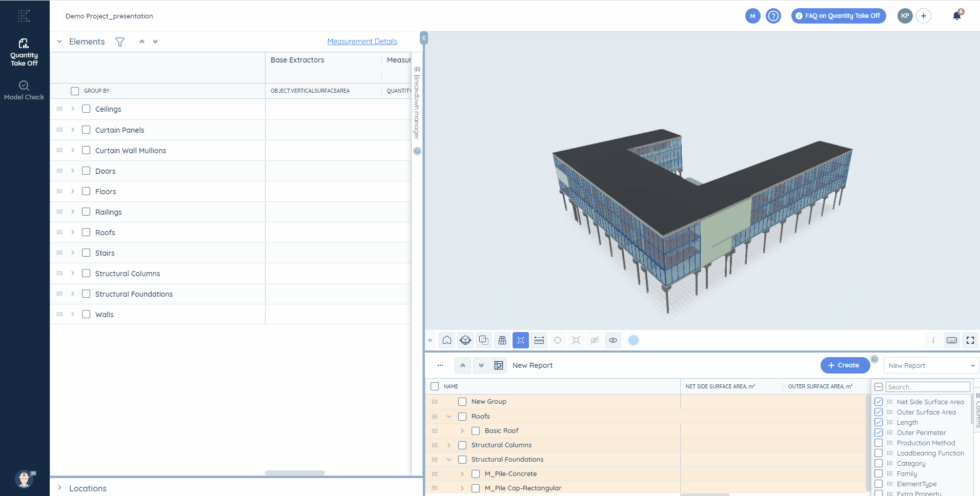This screenshot has width=980, height=496.
Task: Show all elements with the eye tool
Action: click(613, 340)
